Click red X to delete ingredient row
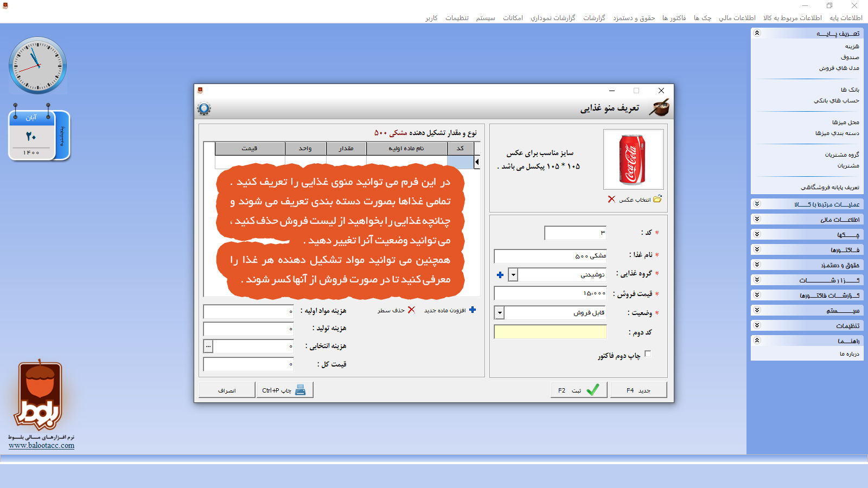Image resolution: width=868 pixels, height=488 pixels. tap(411, 310)
